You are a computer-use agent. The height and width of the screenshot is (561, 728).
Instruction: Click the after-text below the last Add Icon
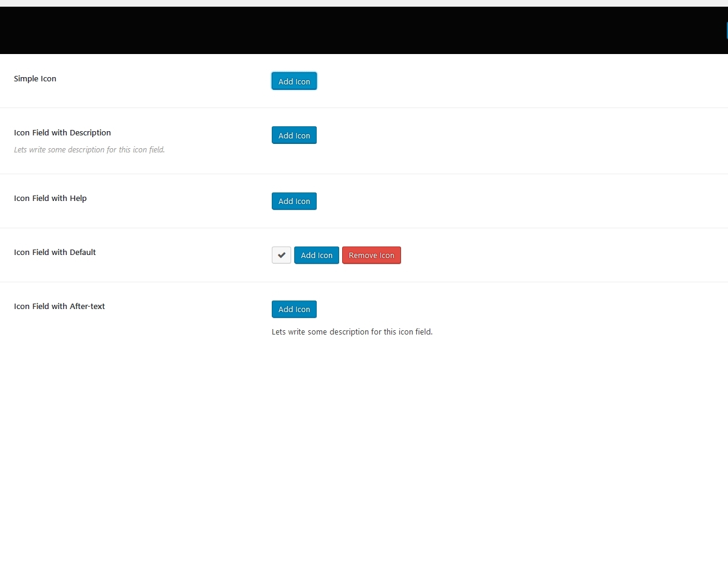pyautogui.click(x=352, y=332)
